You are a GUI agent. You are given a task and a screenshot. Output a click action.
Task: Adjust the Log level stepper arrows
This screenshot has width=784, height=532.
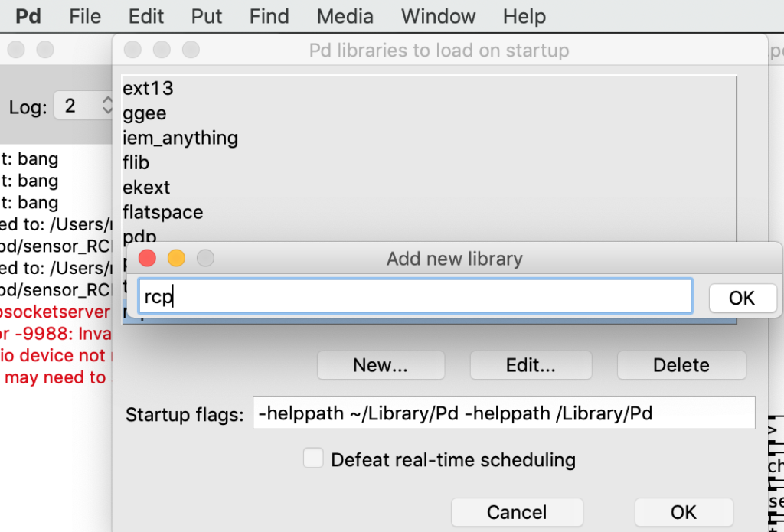107,105
